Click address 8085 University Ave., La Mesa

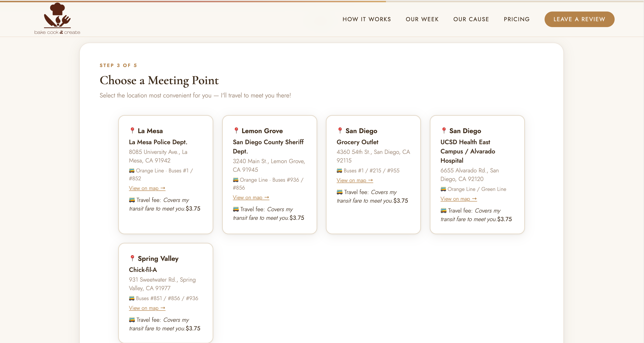tap(158, 156)
